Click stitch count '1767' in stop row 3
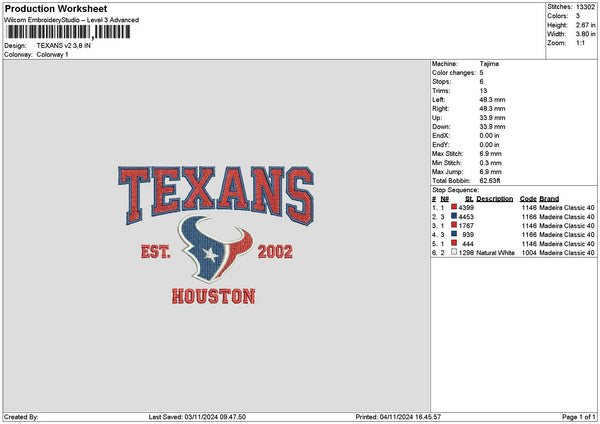Screen dimensions: 600x424 [x=466, y=226]
